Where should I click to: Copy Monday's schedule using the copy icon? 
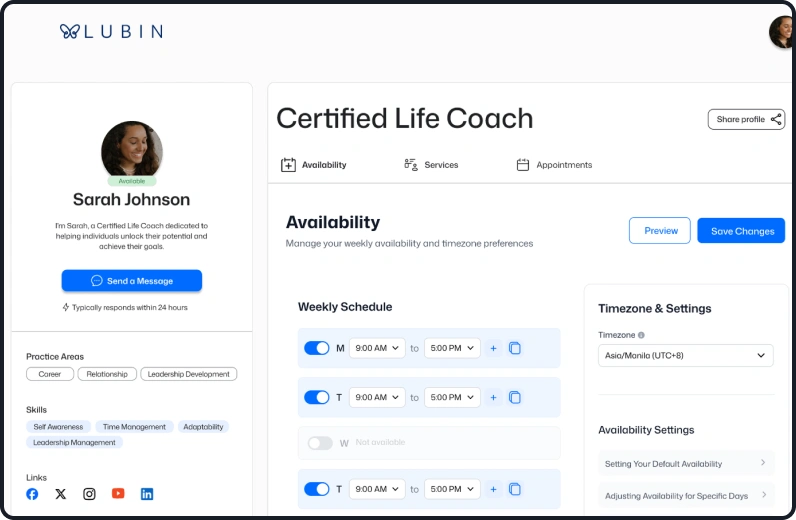[515, 348]
